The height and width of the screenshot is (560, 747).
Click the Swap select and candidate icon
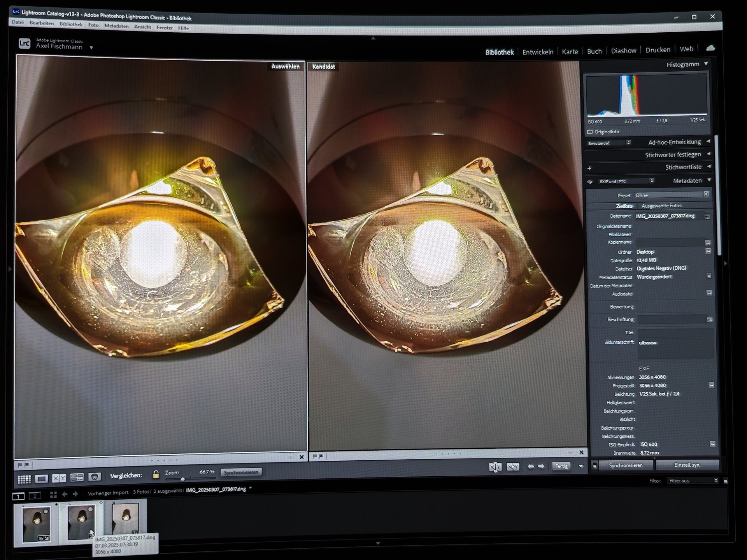coord(495,467)
